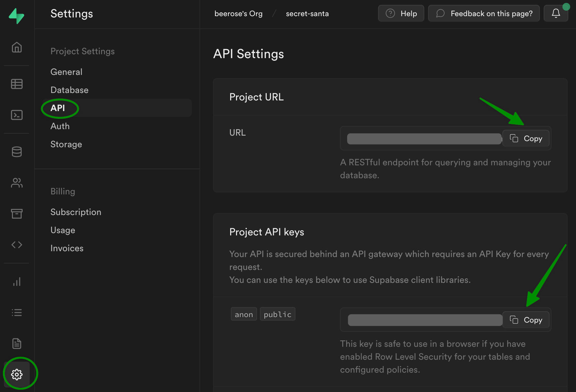Select General in Project Settings
Image resolution: width=576 pixels, height=392 pixels.
pos(66,72)
